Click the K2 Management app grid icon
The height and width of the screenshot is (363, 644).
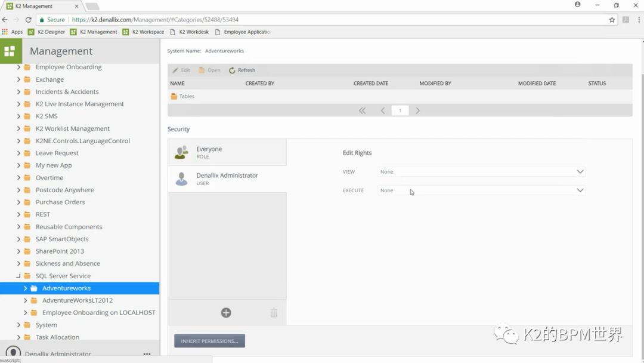10,51
